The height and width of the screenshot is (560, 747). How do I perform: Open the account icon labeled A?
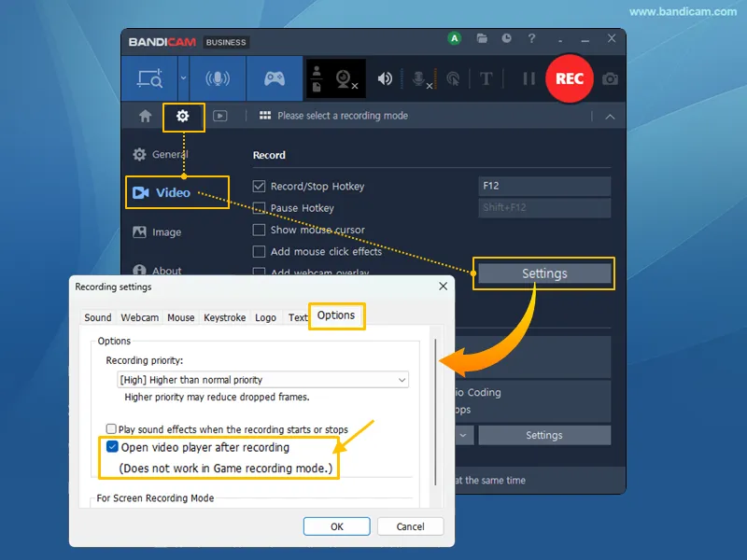tap(455, 38)
